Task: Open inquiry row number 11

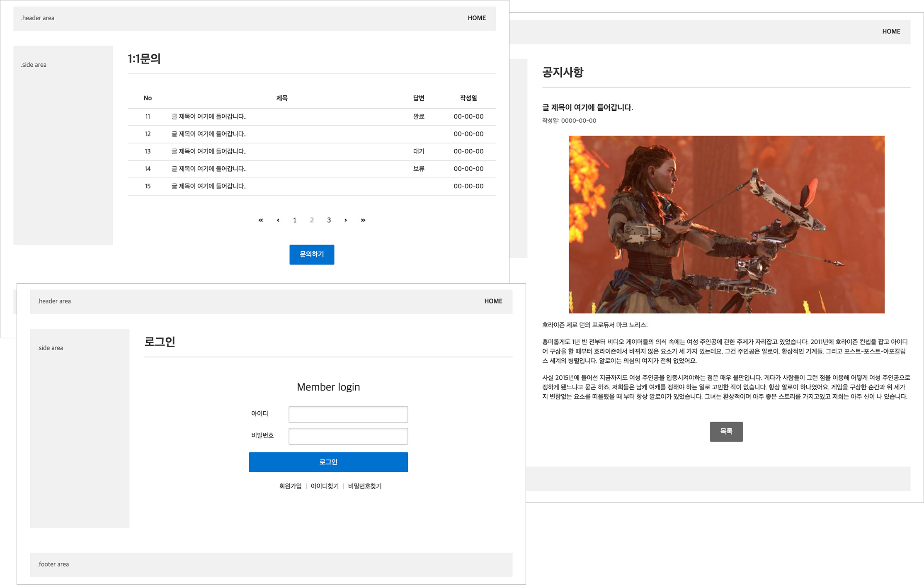Action: (209, 117)
